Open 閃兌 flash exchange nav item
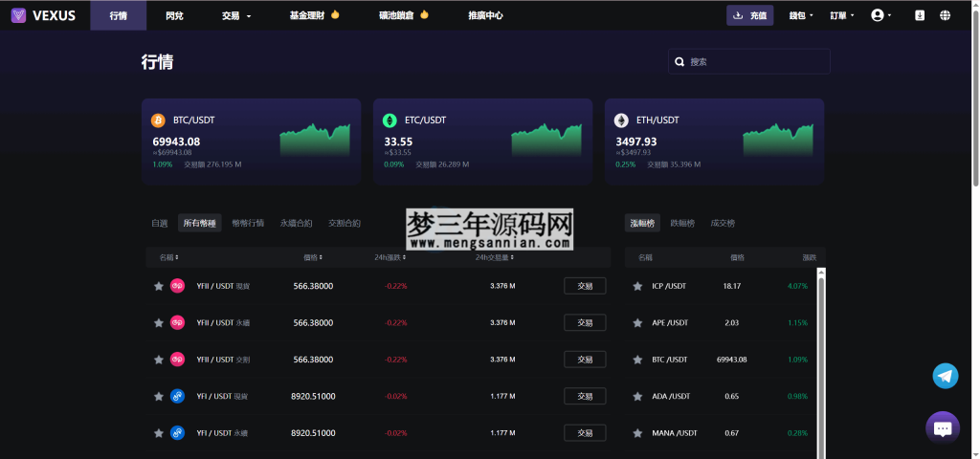980x459 pixels. (175, 15)
